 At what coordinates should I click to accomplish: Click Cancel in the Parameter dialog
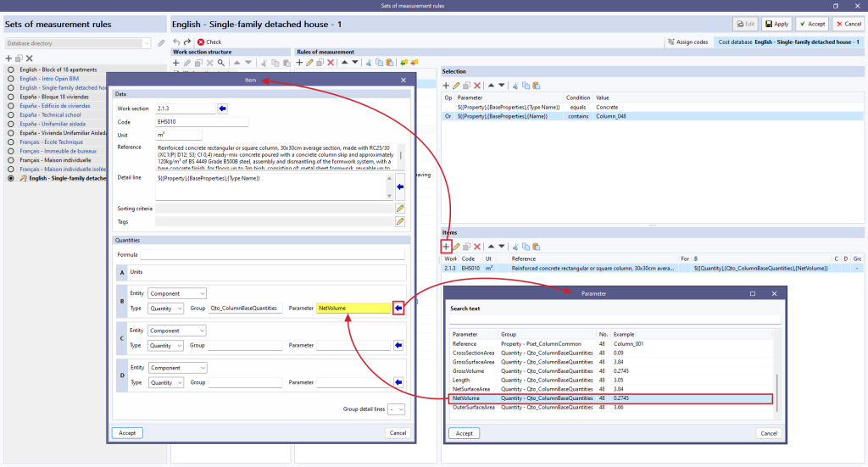pos(768,433)
